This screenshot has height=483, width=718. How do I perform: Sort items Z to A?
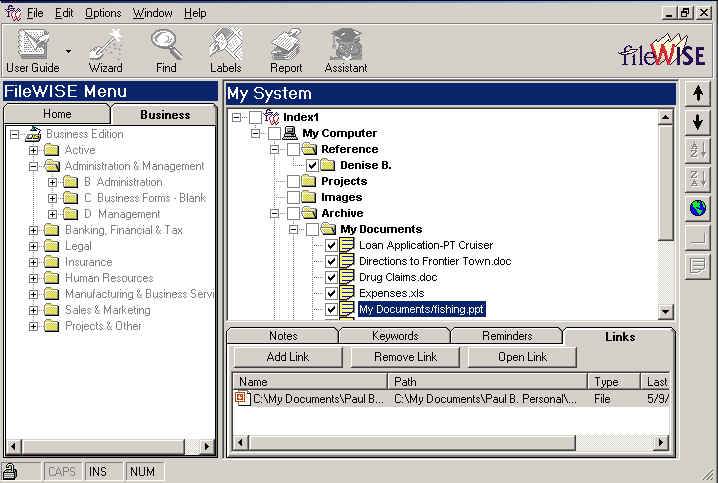698,179
